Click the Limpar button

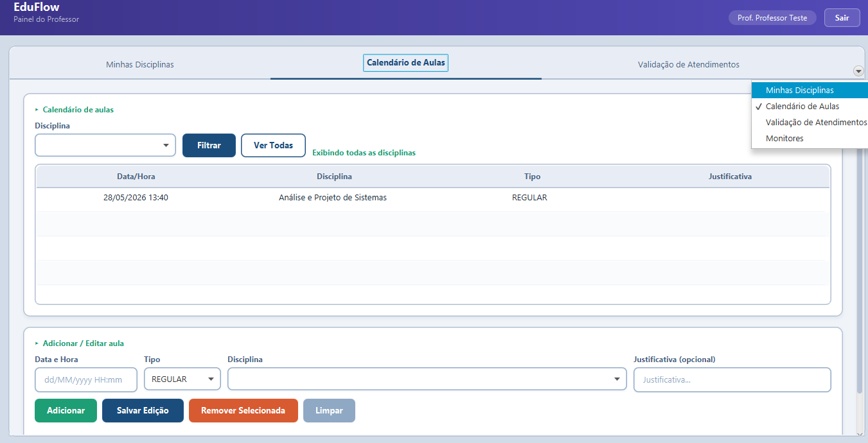coord(329,411)
